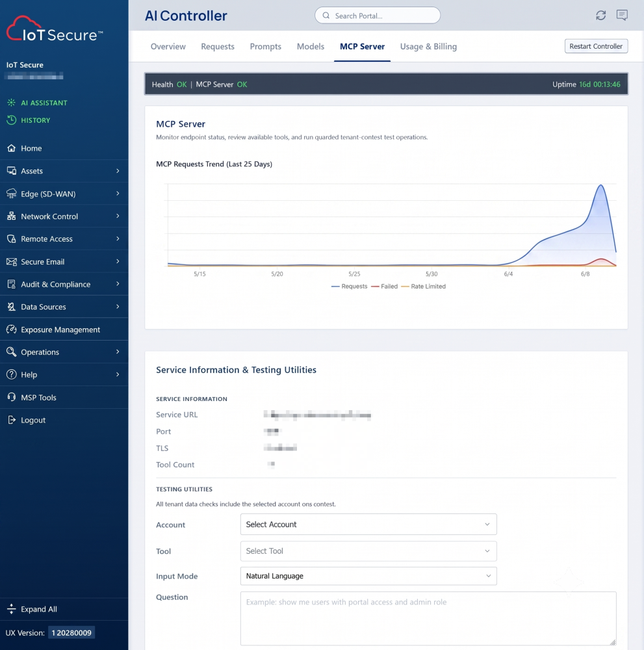
Task: Open the AI Assistant sparkle icon
Action: [x=12, y=103]
